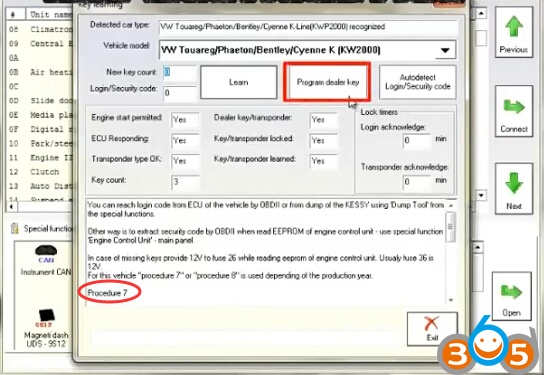Click the info text scrollbar down arrow
Screen dimensions: 544x375
click(451, 300)
